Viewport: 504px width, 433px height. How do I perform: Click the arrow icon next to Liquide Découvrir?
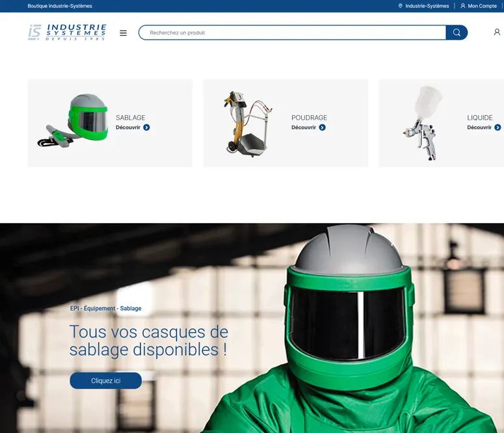(497, 127)
